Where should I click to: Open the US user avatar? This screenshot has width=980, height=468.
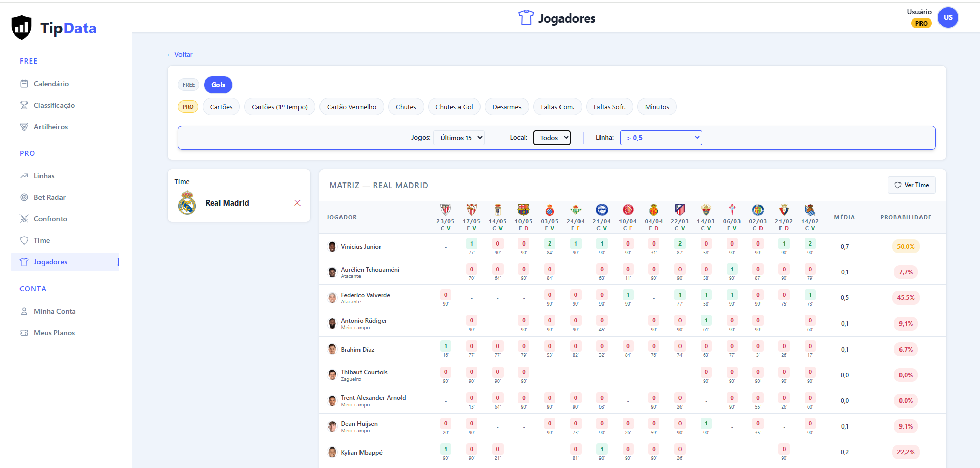[948, 17]
